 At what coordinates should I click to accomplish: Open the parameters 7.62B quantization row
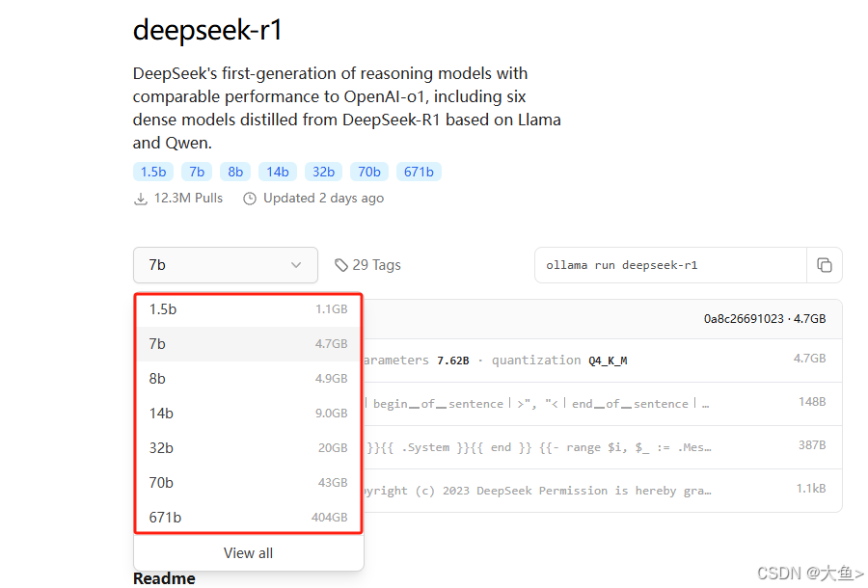point(603,361)
